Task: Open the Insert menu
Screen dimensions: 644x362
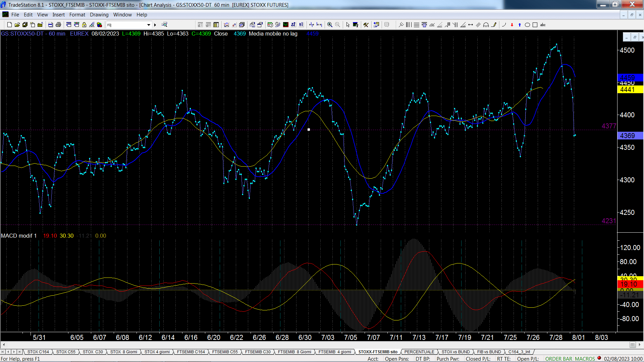Action: (x=58, y=15)
